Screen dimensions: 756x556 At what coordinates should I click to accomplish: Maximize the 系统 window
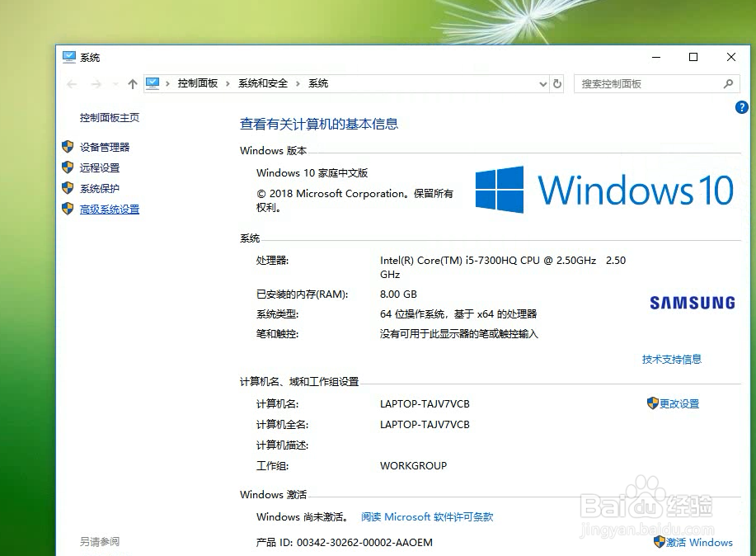coord(693,57)
